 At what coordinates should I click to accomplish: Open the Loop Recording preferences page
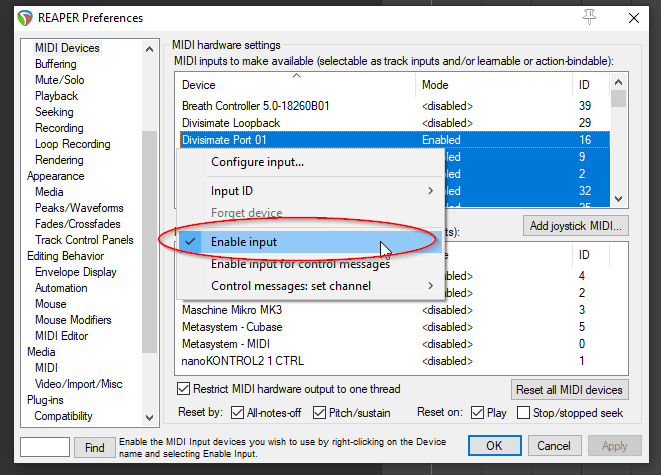pos(73,144)
